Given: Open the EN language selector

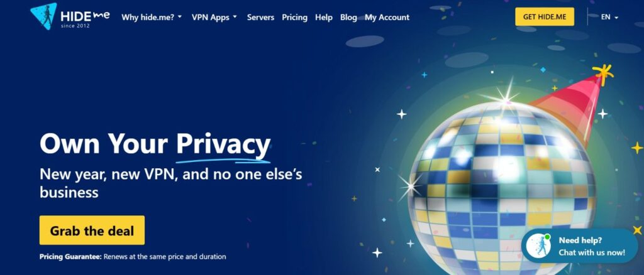Looking at the screenshot, I should (609, 17).
